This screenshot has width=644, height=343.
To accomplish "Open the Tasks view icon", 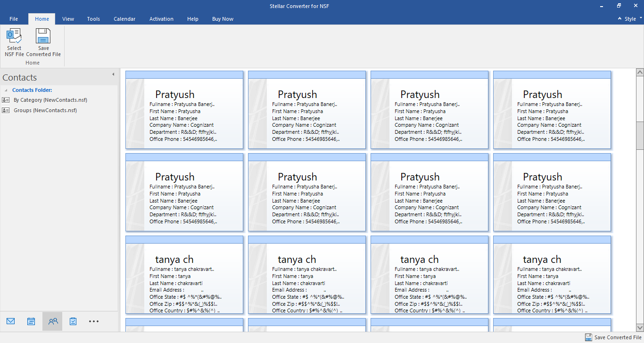I will pos(73,321).
